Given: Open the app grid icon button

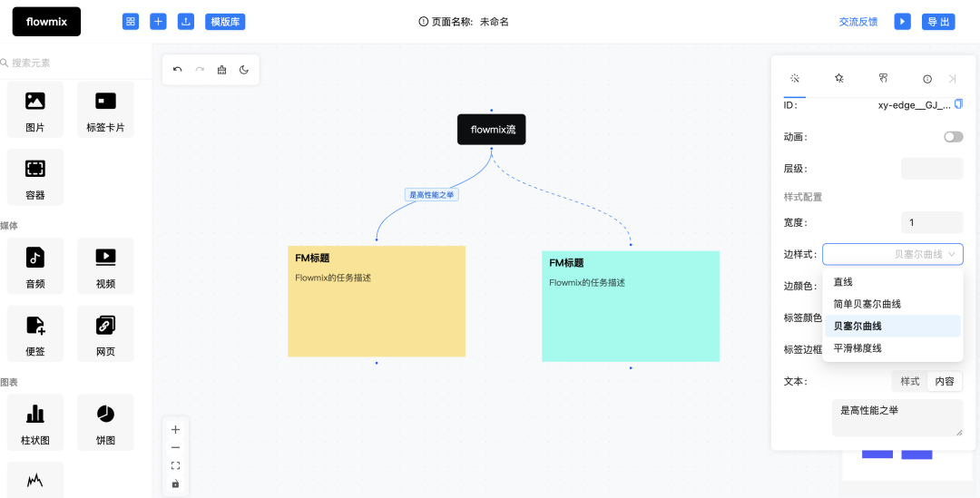Looking at the screenshot, I should 130,22.
